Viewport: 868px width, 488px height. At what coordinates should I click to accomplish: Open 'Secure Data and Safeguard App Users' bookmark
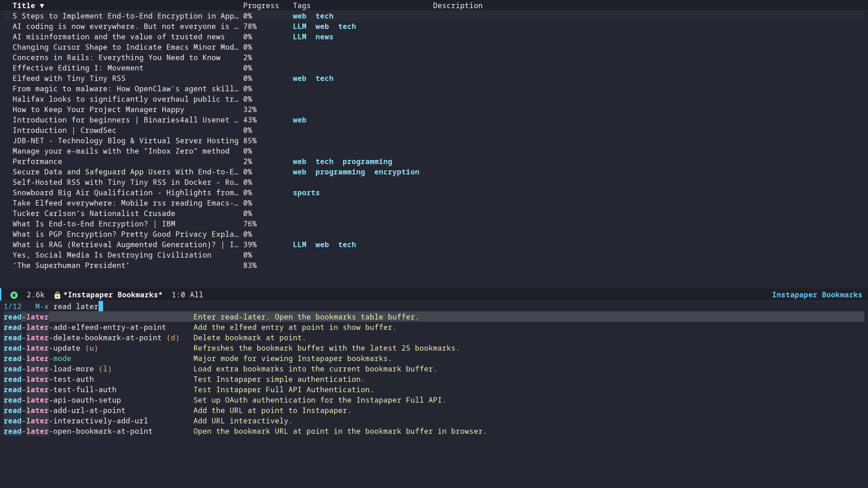pos(126,172)
